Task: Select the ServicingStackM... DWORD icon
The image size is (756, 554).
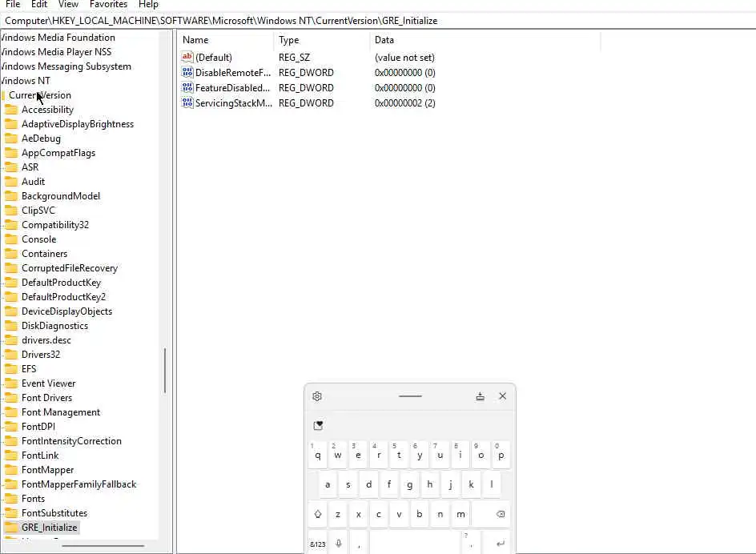Action: (187, 102)
